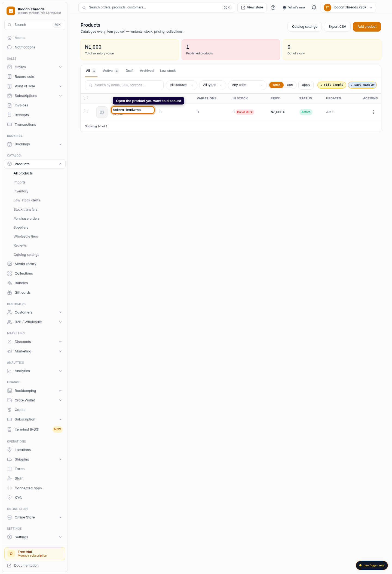Click the Record sale icon in sidebar
This screenshot has height=574, width=392.
tap(10, 77)
